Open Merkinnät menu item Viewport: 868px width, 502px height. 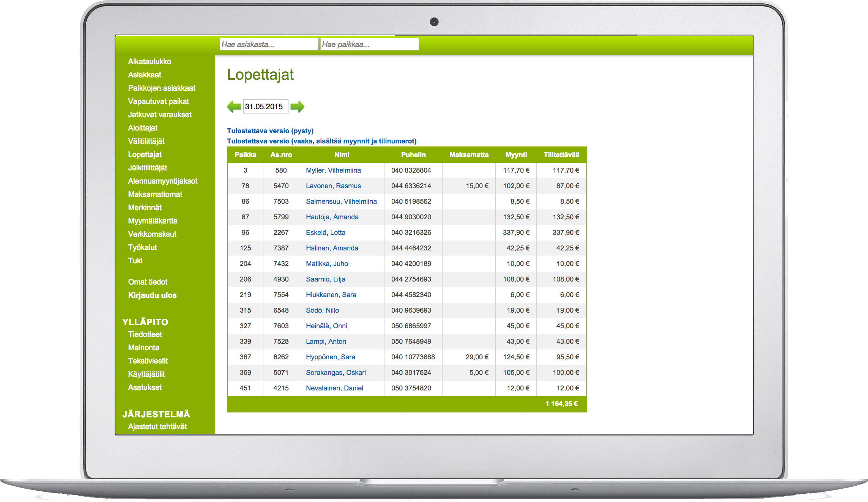145,208
